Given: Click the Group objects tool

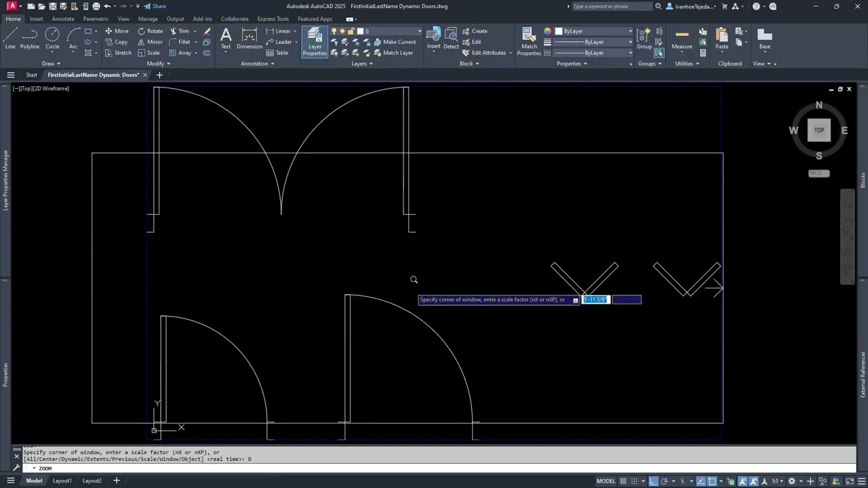Looking at the screenshot, I should (x=644, y=38).
